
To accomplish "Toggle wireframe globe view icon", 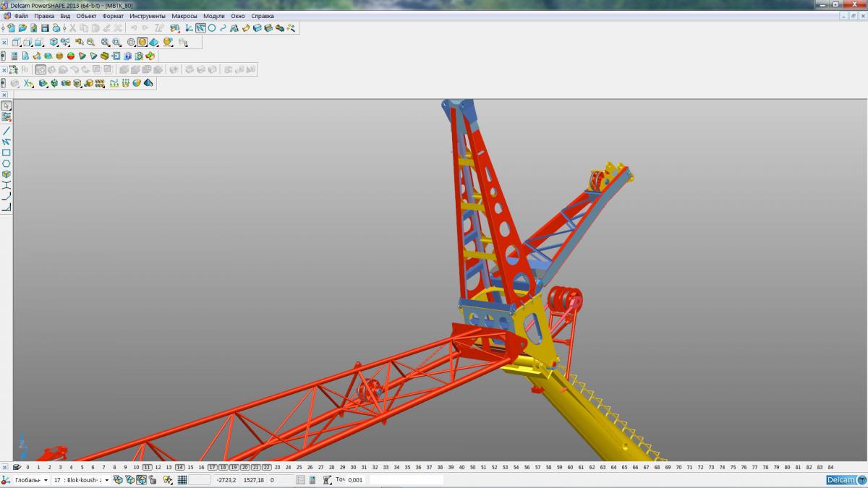I will [131, 42].
